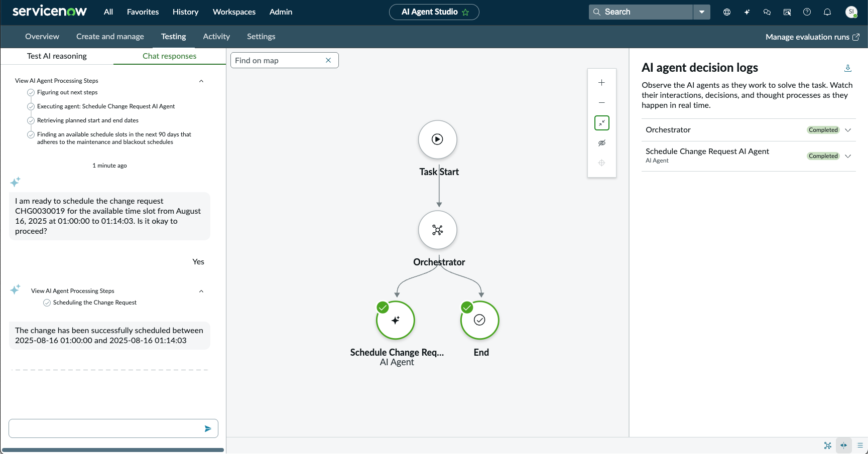Switch to the list view icon
Image resolution: width=868 pixels, height=454 pixels.
(860, 445)
